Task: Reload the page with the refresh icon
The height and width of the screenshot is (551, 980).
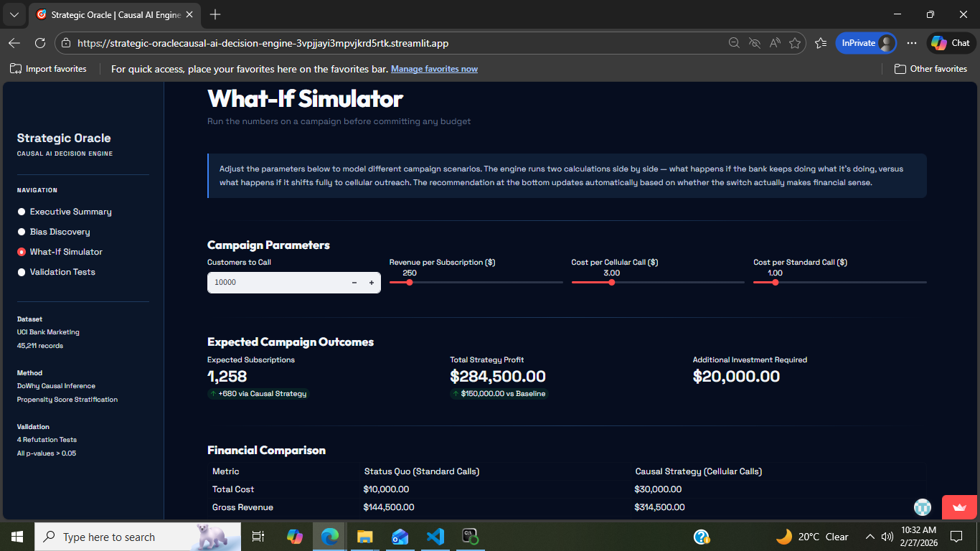Action: click(40, 43)
